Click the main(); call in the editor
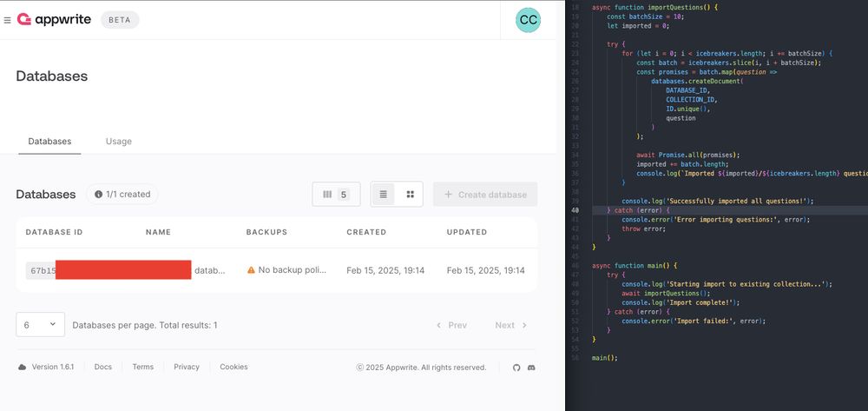 [x=604, y=358]
